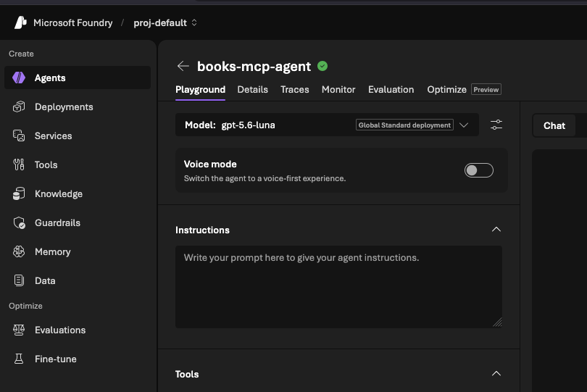Click the books-mcp-agent title
Screen dimensions: 587x392
(x=254, y=66)
